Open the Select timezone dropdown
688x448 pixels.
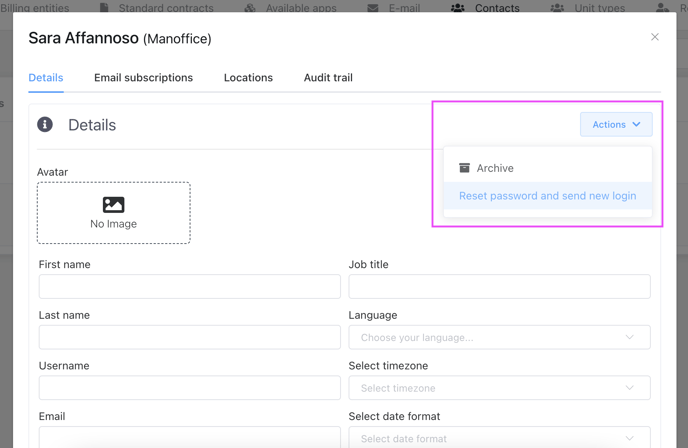[x=499, y=388]
